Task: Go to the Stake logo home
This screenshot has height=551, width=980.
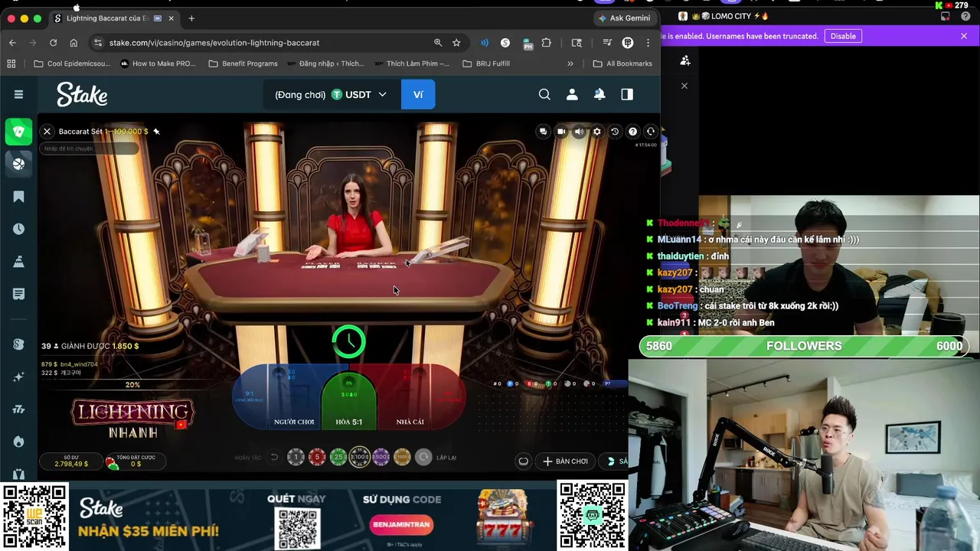Action: [82, 94]
